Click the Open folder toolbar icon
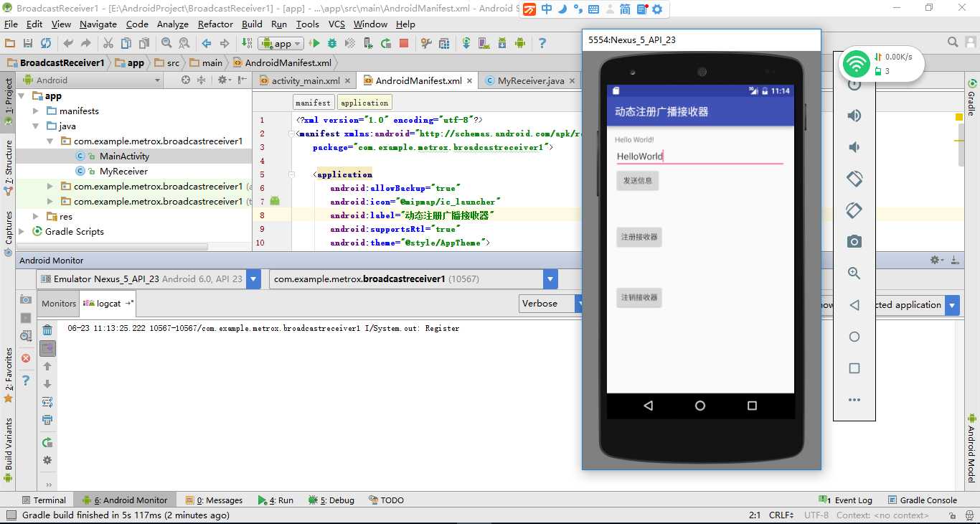980x524 pixels. (x=10, y=44)
